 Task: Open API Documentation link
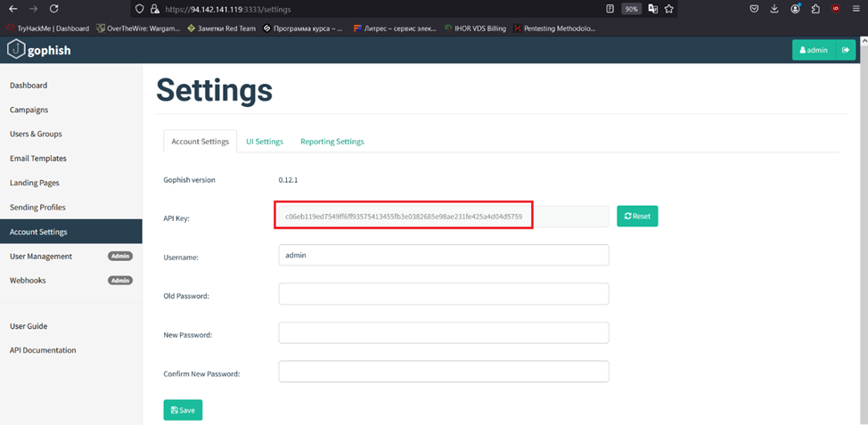(x=43, y=350)
